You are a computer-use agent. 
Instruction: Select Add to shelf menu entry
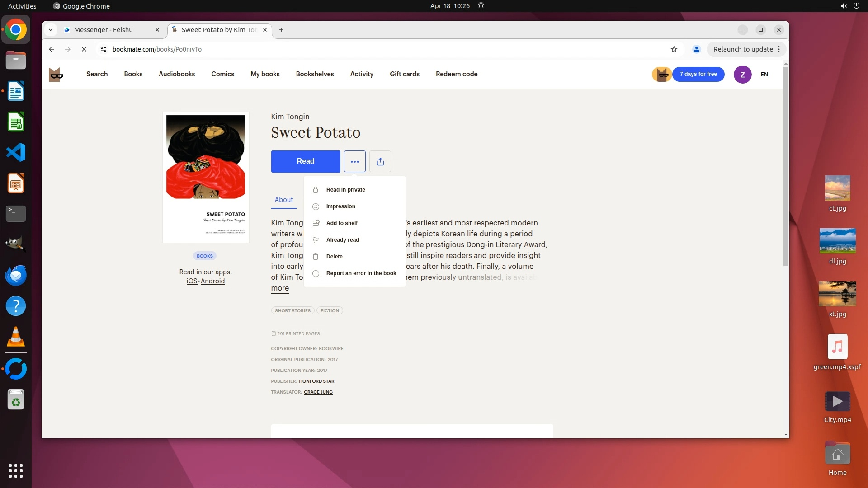click(x=342, y=223)
